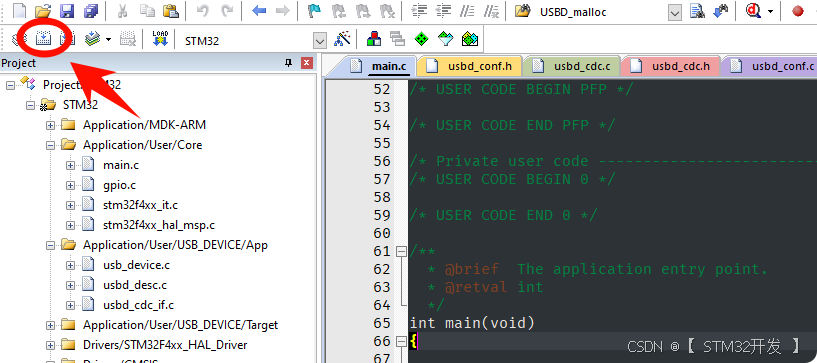The image size is (817, 363).
Task: Open the USBD_malloc find combo dropdown arrow
Action: click(675, 12)
